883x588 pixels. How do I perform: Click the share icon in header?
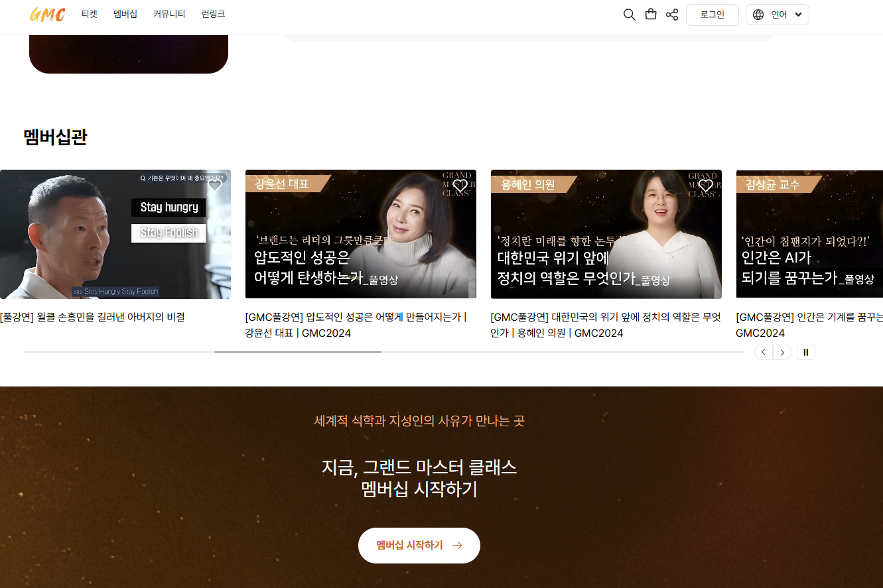(x=672, y=15)
